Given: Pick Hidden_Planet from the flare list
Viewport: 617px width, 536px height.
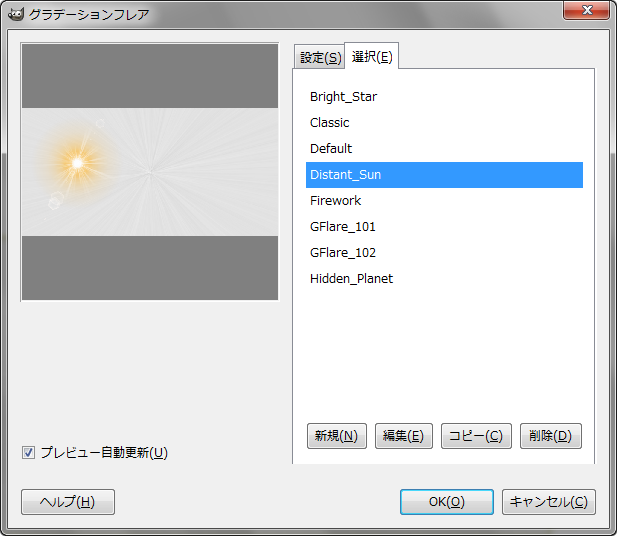Looking at the screenshot, I should (x=444, y=279).
